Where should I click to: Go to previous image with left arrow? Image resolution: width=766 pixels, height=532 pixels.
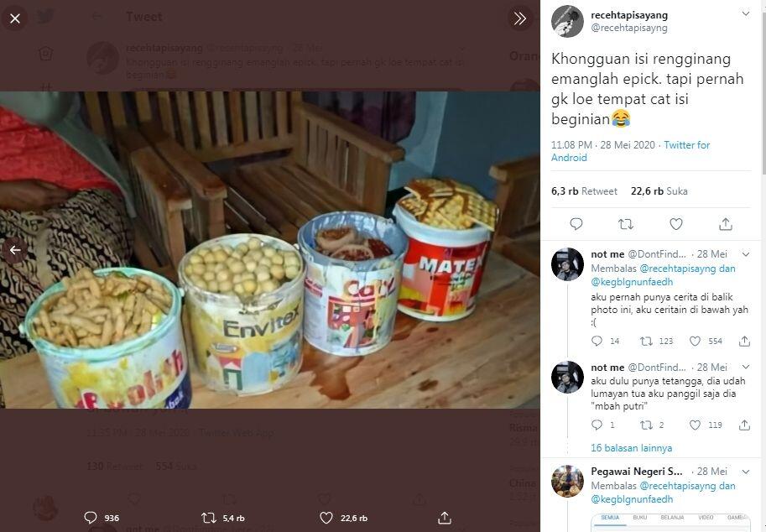(14, 249)
